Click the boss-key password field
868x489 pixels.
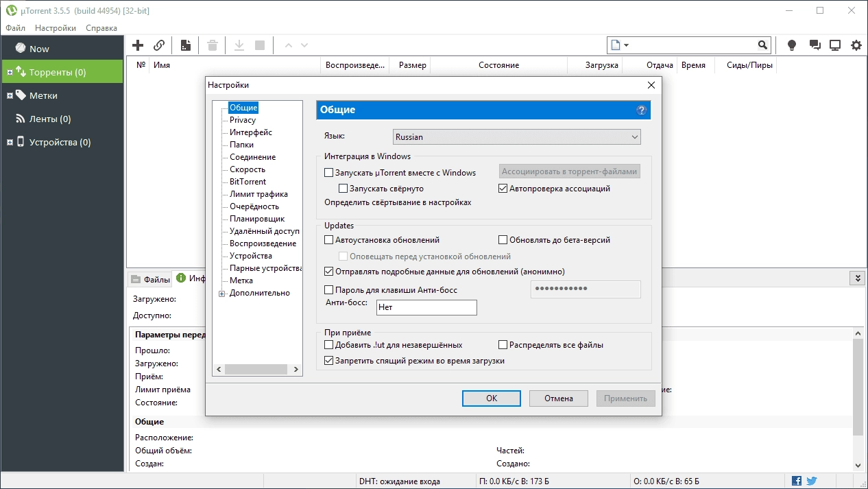pos(586,289)
